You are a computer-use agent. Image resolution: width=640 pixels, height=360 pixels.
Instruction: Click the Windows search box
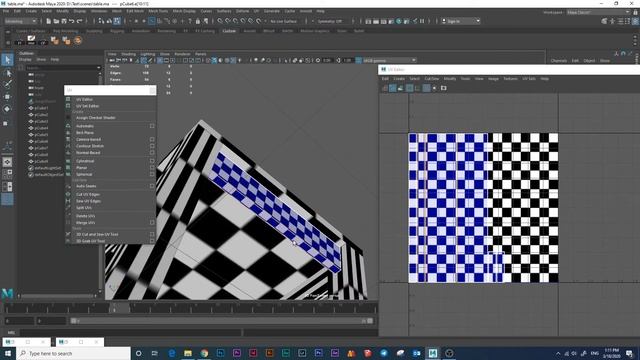(x=73, y=353)
